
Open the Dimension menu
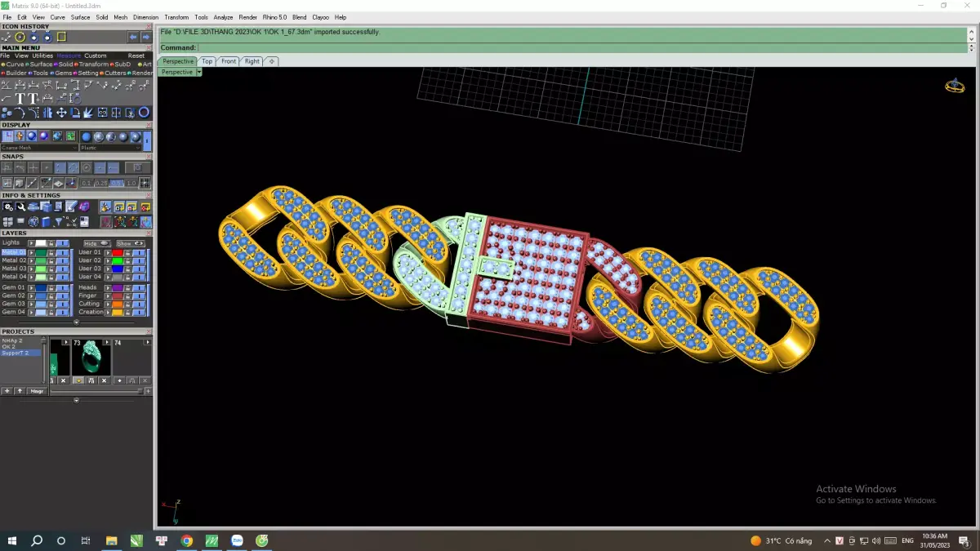(146, 17)
